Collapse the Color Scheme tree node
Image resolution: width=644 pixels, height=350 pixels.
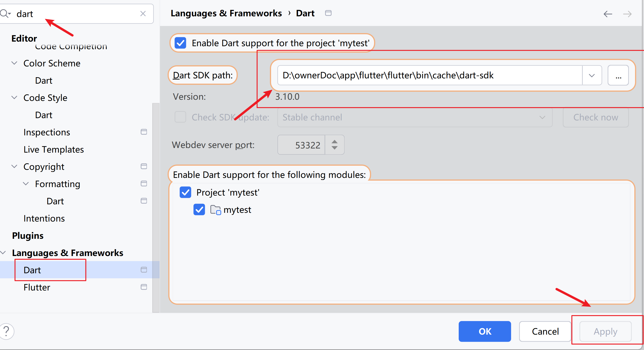pos(14,63)
